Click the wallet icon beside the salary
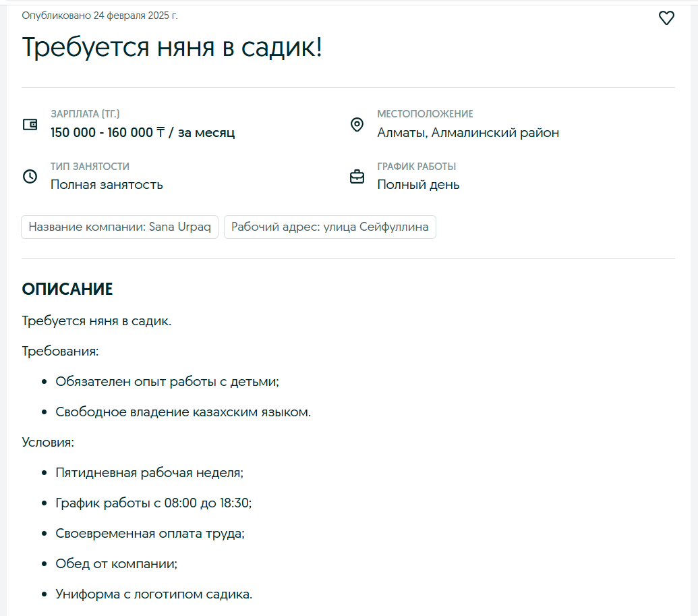Image resolution: width=698 pixels, height=616 pixels. click(x=30, y=124)
